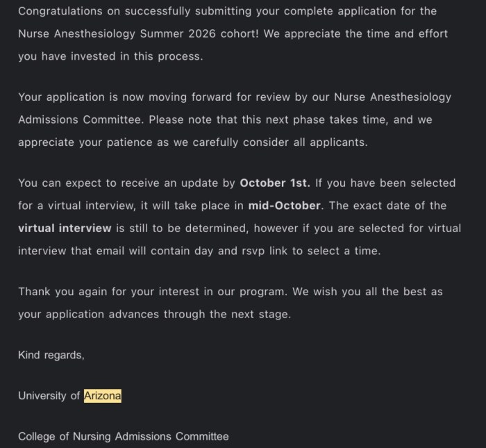The width and height of the screenshot is (486, 448).
Task: Click the "College of Nursing Admissions Committee" signature
Action: coord(123,437)
